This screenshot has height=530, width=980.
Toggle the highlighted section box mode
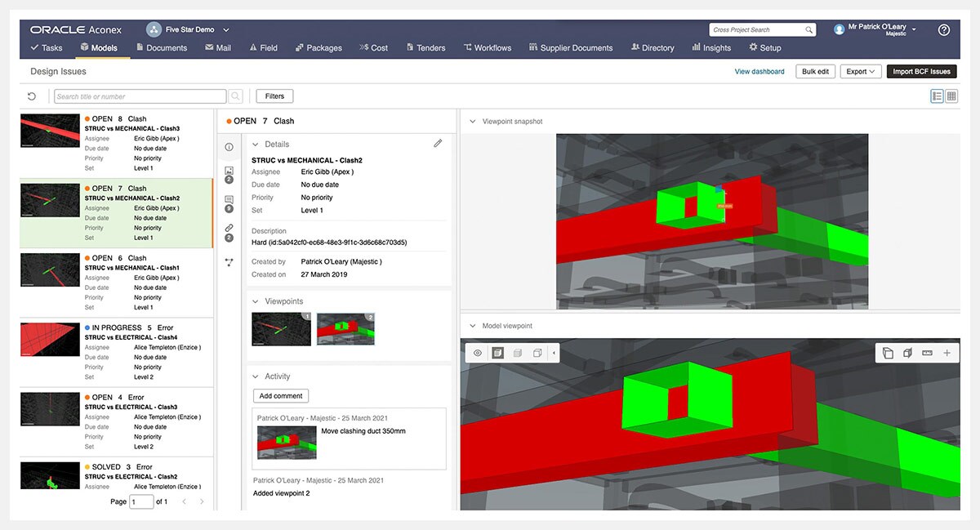tap(496, 353)
